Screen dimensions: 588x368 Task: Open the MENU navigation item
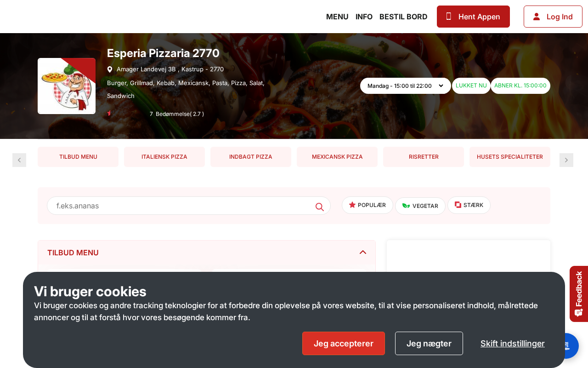(x=337, y=17)
